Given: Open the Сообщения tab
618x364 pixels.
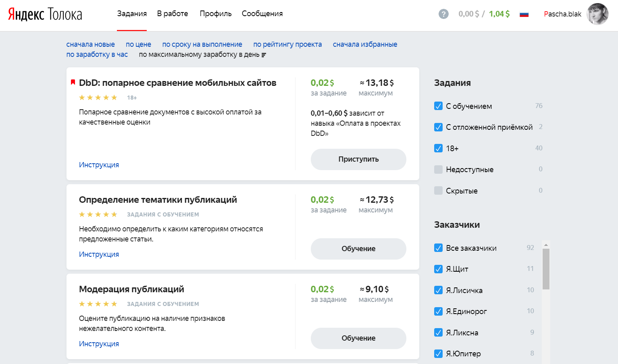Looking at the screenshot, I should (262, 14).
